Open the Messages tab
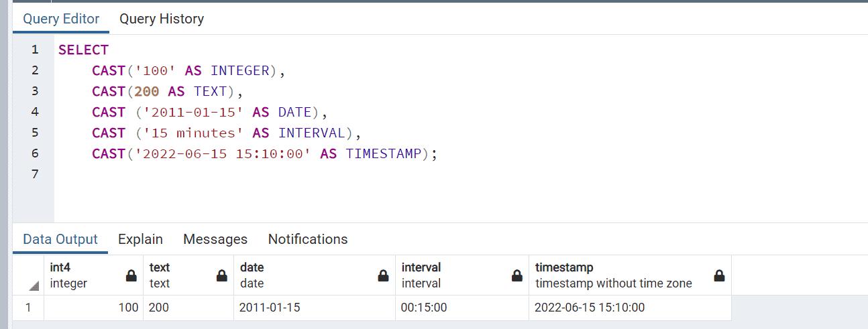Image resolution: width=868 pixels, height=329 pixels. pos(215,239)
